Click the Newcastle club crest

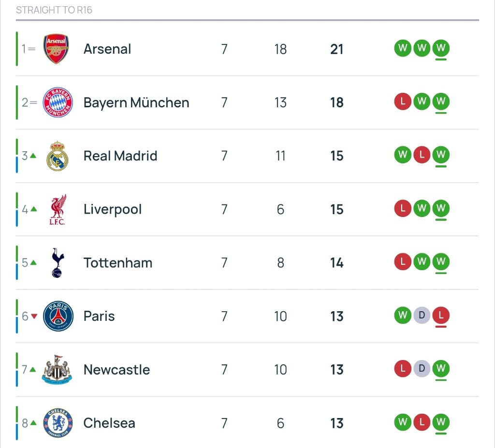(x=57, y=370)
